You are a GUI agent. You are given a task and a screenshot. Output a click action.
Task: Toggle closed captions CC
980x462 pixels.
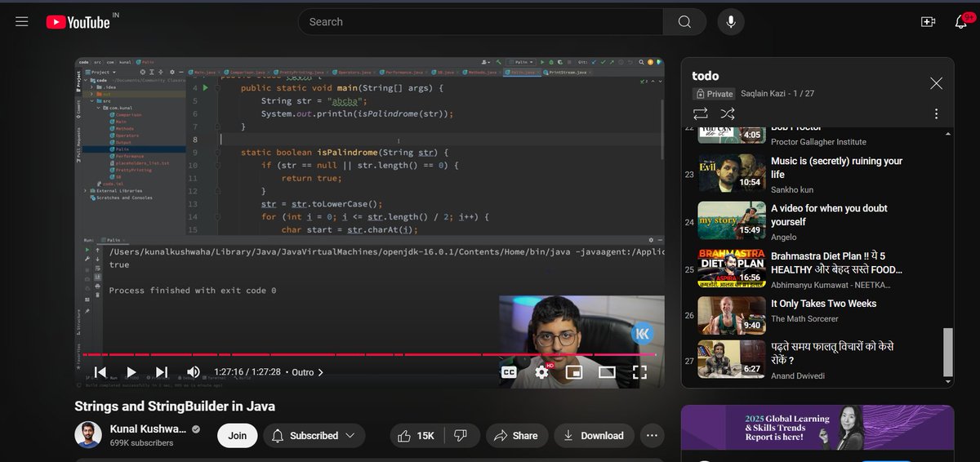(508, 372)
